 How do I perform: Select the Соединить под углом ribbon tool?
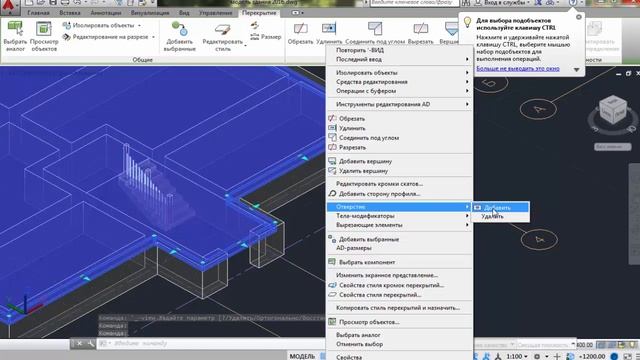pos(375,33)
